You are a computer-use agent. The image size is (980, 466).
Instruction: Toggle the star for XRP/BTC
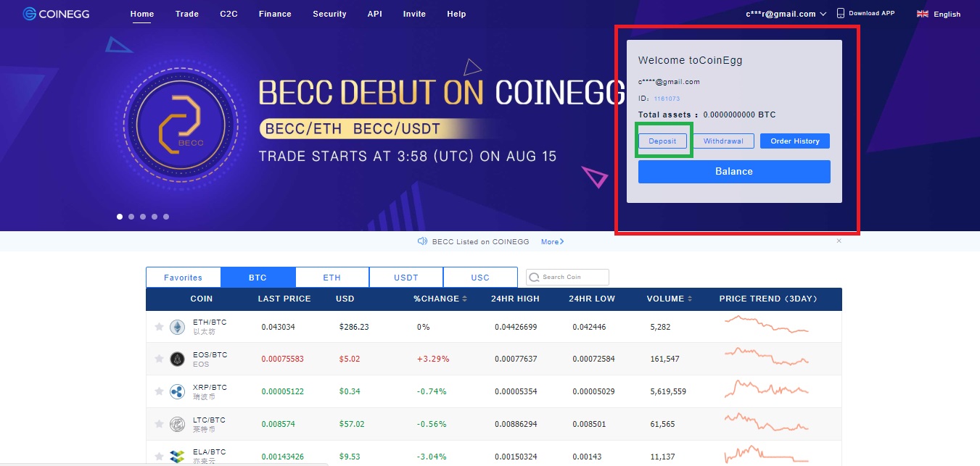pos(159,391)
